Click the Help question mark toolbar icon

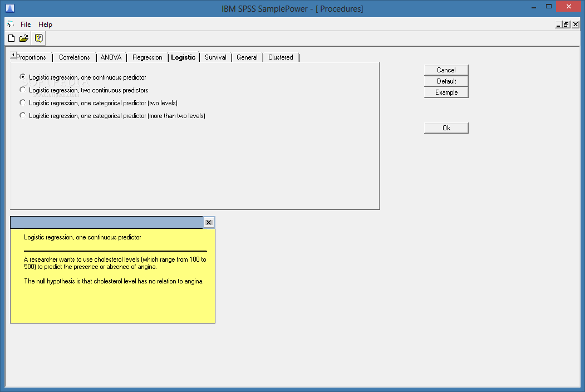click(39, 38)
